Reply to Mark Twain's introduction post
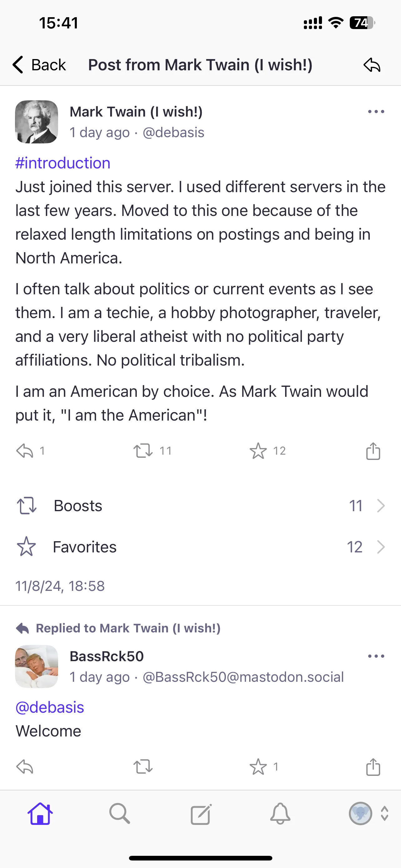 click(25, 451)
